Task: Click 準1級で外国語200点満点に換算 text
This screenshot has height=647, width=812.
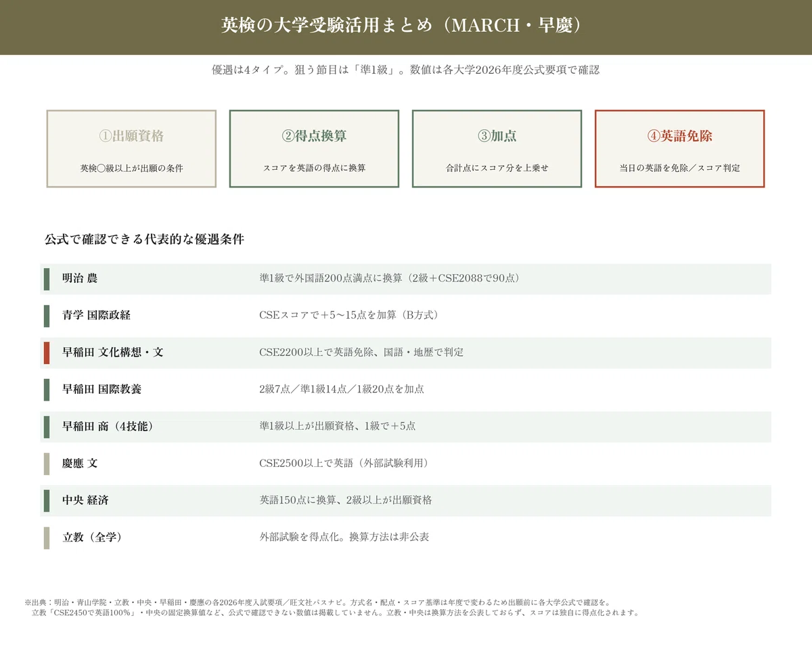Action: pyautogui.click(x=332, y=279)
